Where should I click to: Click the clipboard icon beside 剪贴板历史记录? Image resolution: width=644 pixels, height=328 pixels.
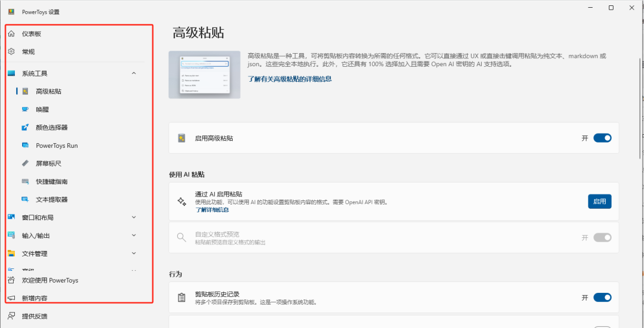(181, 297)
